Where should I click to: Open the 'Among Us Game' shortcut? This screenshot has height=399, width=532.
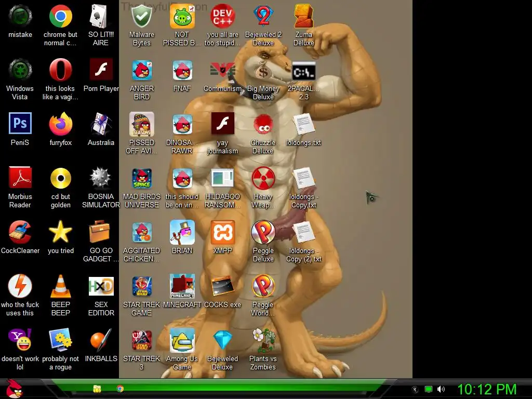pyautogui.click(x=182, y=340)
